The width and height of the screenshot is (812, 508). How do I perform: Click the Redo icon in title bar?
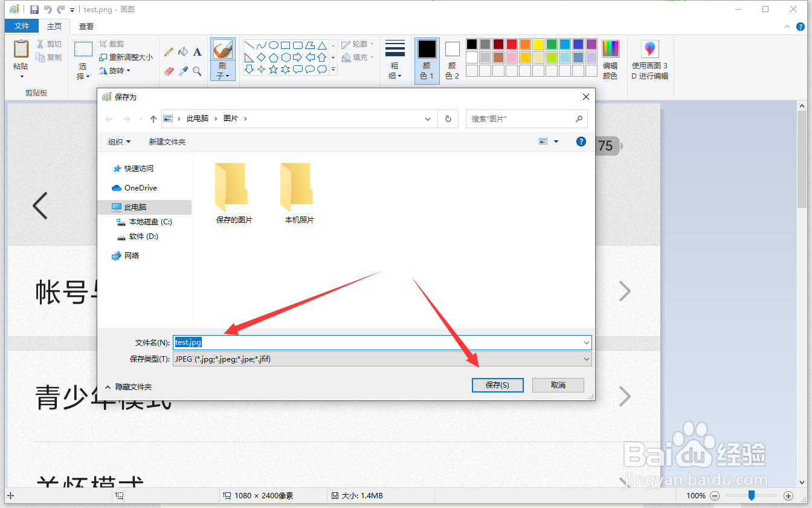click(x=60, y=10)
